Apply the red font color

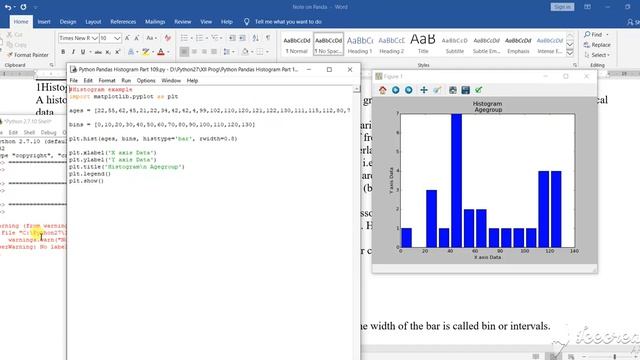point(161,52)
